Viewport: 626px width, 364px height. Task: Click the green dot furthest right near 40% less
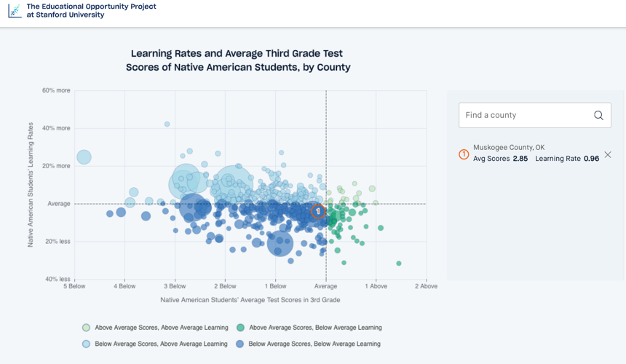pos(398,264)
